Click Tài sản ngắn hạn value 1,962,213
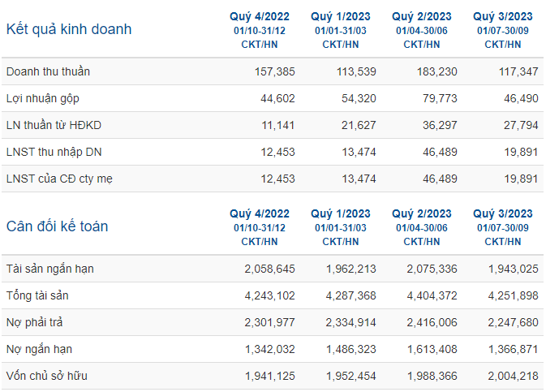 point(351,269)
